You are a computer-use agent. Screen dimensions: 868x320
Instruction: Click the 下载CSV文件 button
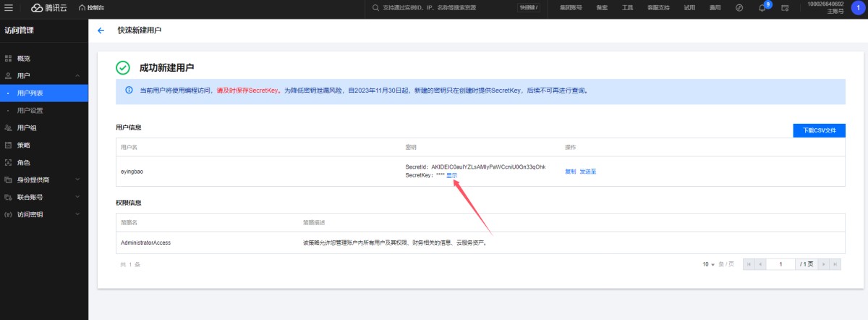coord(819,130)
